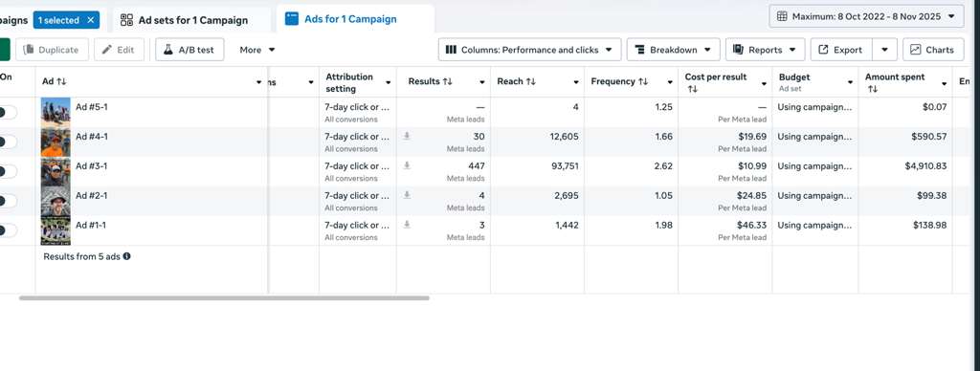Download leads icon for Ad #1-1
This screenshot has height=371, width=980.
[407, 224]
